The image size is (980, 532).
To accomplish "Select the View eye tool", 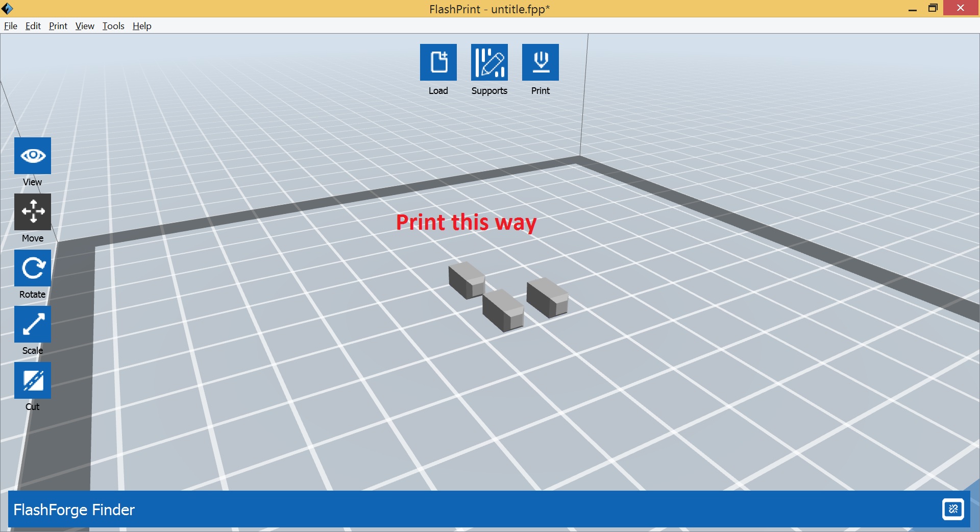I will click(33, 156).
